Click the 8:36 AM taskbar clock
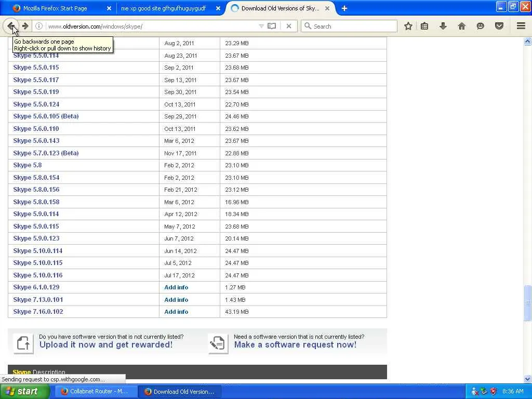 [x=513, y=392]
